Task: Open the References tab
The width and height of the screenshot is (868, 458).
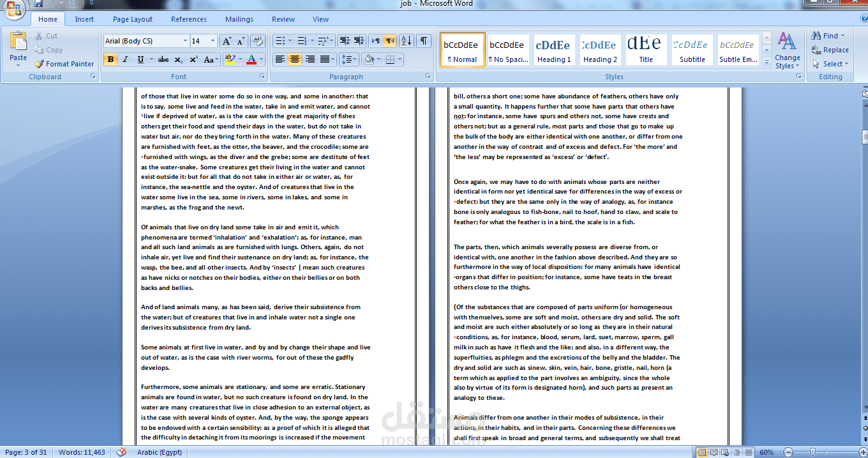Action: coord(189,19)
